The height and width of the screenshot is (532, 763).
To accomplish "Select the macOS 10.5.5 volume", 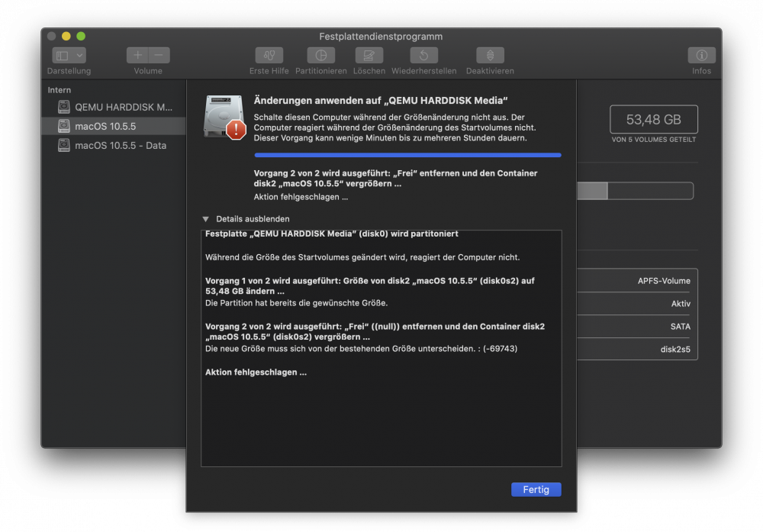I will click(114, 126).
